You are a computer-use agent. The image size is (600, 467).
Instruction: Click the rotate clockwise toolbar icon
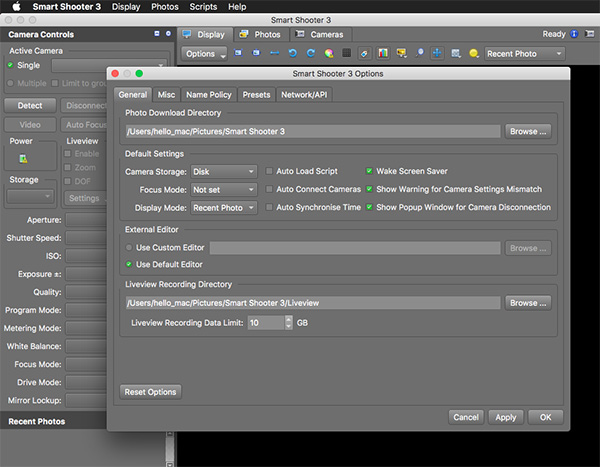pyautogui.click(x=309, y=53)
